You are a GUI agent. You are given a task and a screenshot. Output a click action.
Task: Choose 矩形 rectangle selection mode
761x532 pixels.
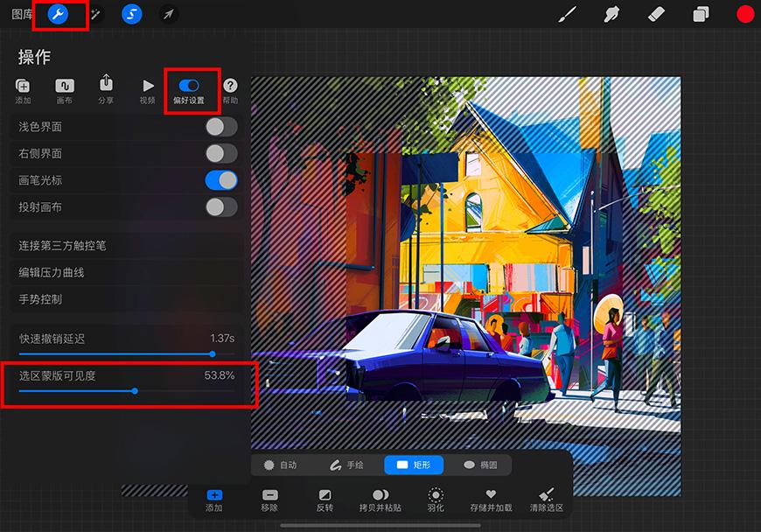(414, 465)
